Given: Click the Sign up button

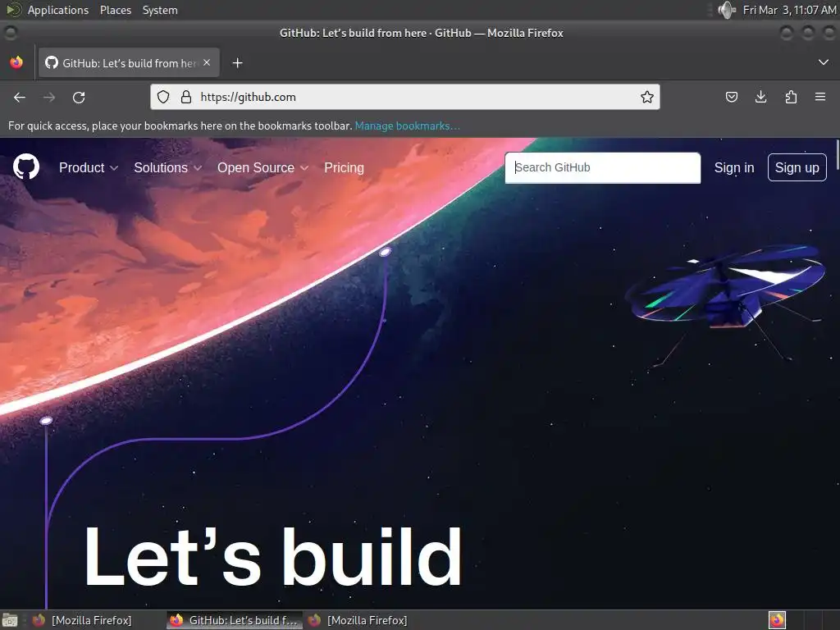Looking at the screenshot, I should [797, 167].
